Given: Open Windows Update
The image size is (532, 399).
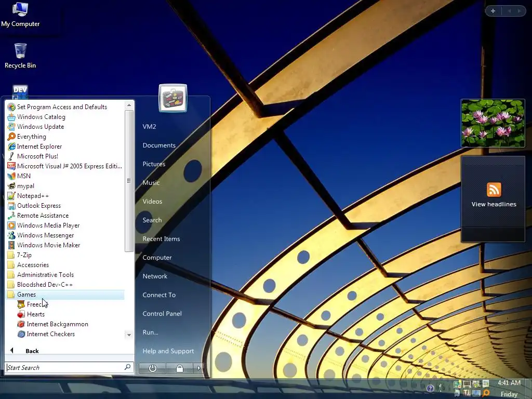Looking at the screenshot, I should pyautogui.click(x=65, y=127).
